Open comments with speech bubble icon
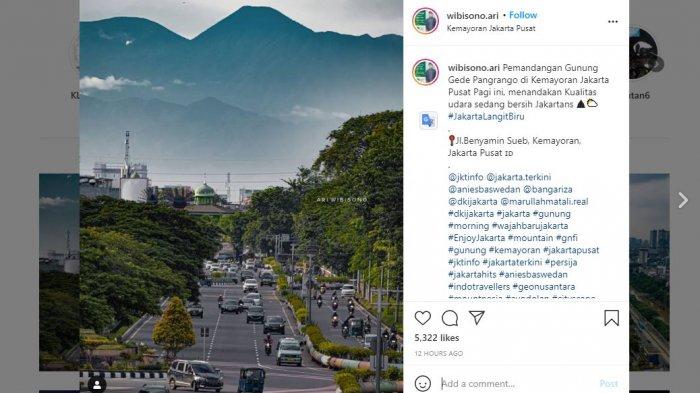The height and width of the screenshot is (393, 700). (450, 318)
